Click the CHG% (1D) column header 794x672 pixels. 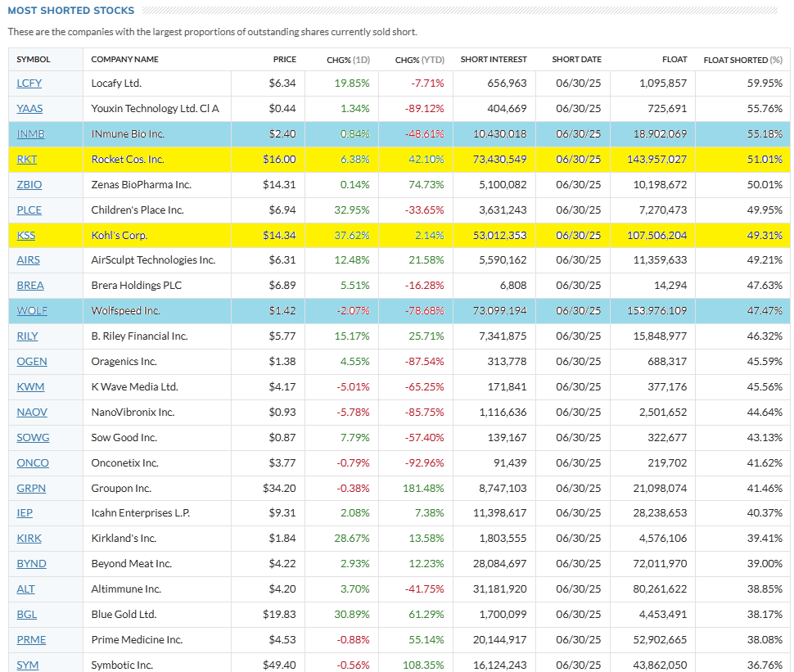(x=349, y=60)
